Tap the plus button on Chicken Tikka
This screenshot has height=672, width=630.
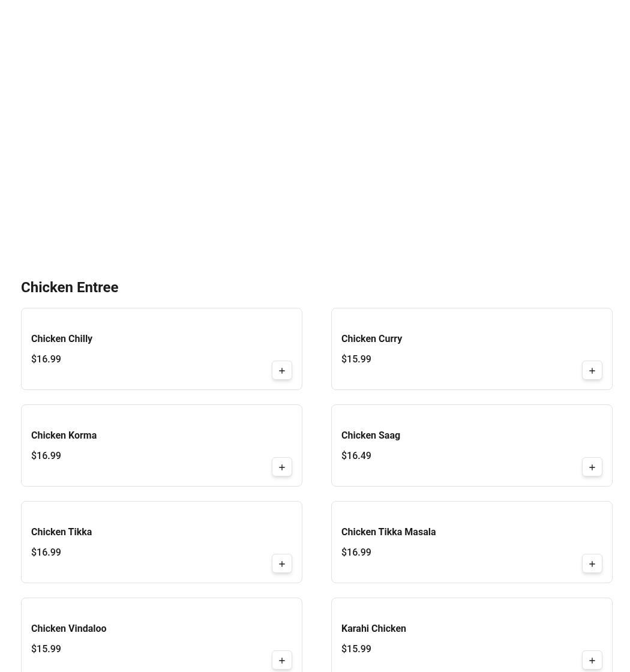[282, 564]
